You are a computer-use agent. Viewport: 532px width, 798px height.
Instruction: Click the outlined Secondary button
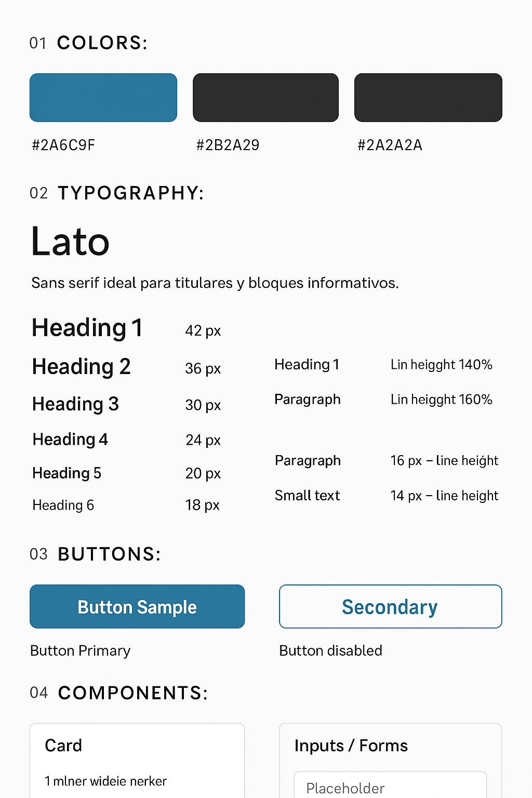click(390, 606)
